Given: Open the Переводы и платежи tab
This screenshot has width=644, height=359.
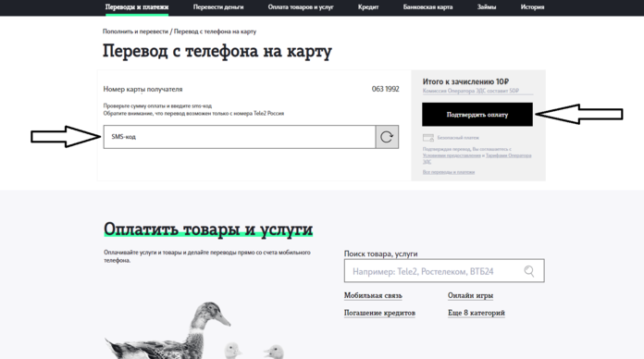Looking at the screenshot, I should 137,7.
